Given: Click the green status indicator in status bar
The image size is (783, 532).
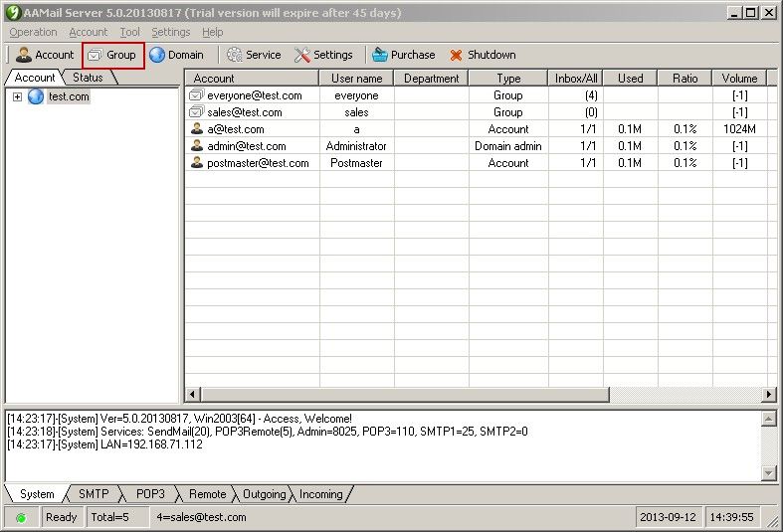Looking at the screenshot, I should click(x=21, y=517).
